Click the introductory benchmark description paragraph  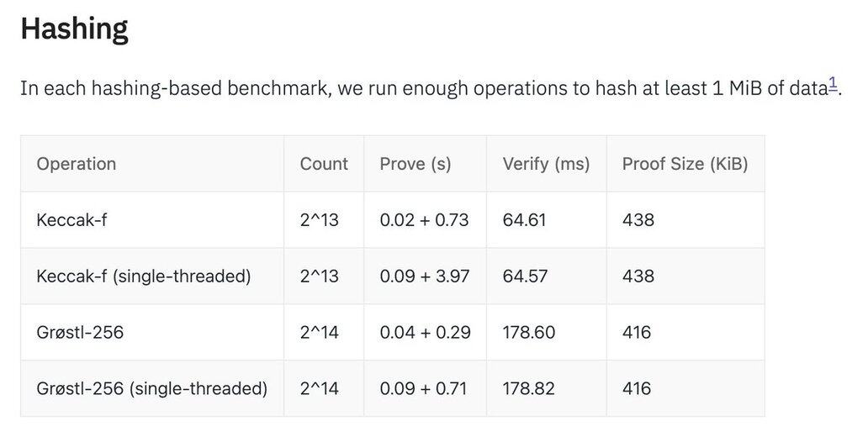pyautogui.click(x=421, y=88)
